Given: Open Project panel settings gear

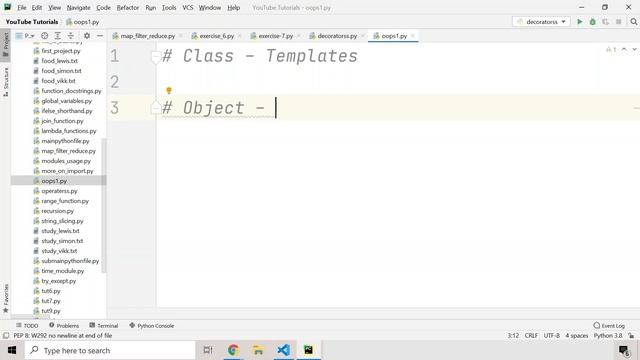Looking at the screenshot, I should tap(87, 36).
